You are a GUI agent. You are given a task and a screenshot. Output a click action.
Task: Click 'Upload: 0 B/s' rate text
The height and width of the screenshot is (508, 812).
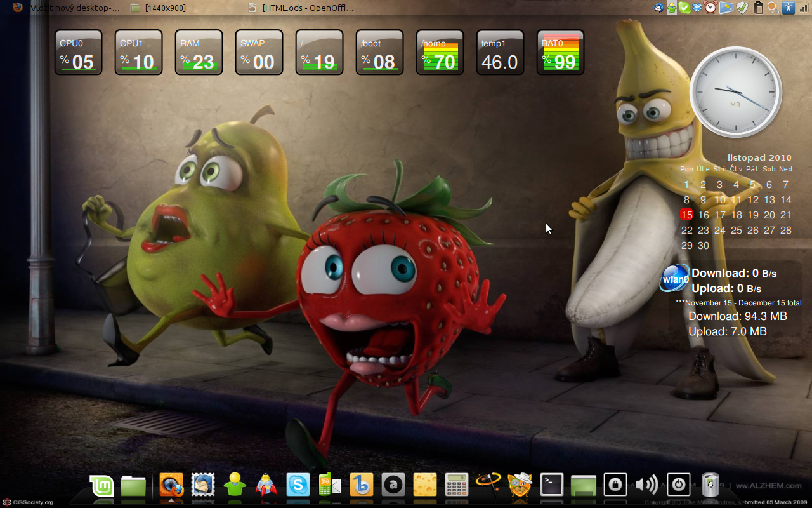(726, 288)
